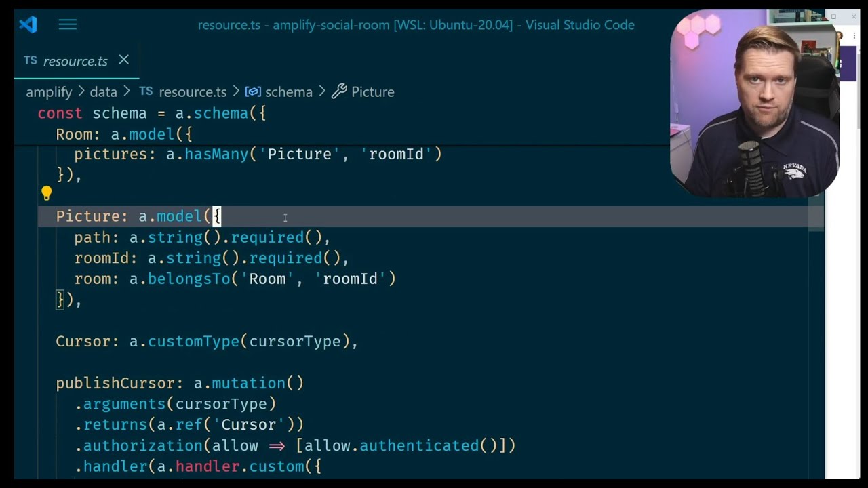The image size is (868, 488).
Task: Expand the schema breadcrumb dropdown
Action: (x=289, y=91)
